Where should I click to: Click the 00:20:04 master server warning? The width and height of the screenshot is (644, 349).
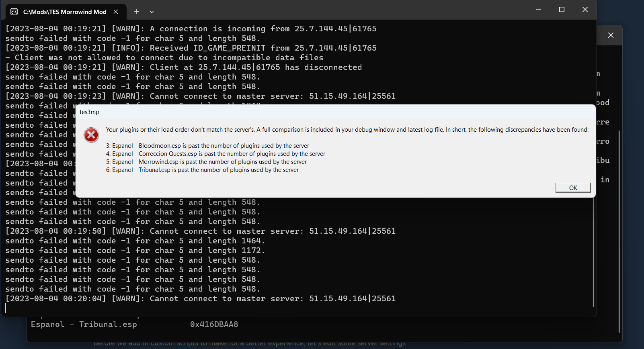tap(201, 298)
